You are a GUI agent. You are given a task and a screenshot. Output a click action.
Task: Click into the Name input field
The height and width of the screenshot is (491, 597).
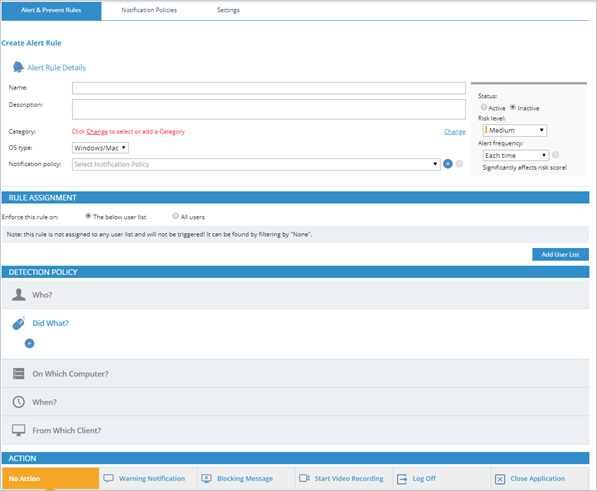tap(269, 88)
